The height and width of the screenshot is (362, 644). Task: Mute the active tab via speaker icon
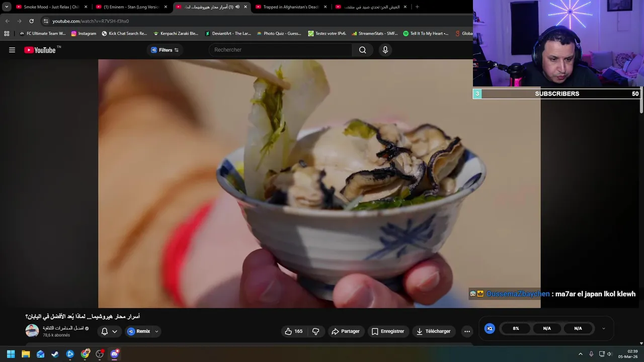pyautogui.click(x=237, y=7)
